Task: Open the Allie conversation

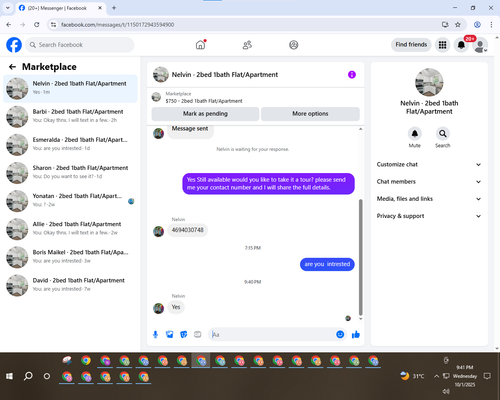Action: click(70, 229)
